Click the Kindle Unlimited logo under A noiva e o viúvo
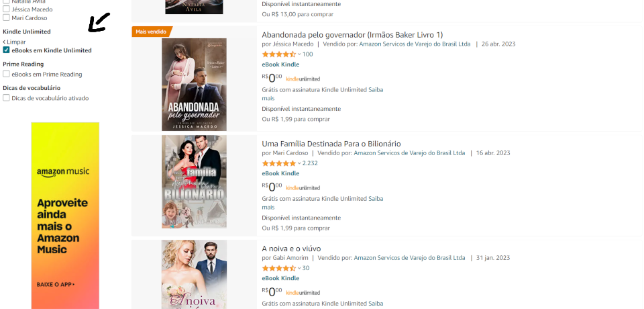The image size is (644, 309). pos(303,293)
